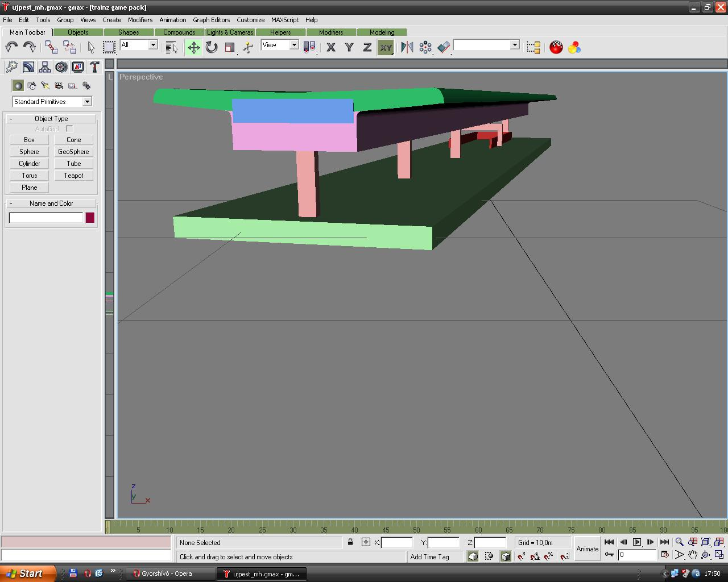Toggle the Angle Snap magnet

(535, 556)
